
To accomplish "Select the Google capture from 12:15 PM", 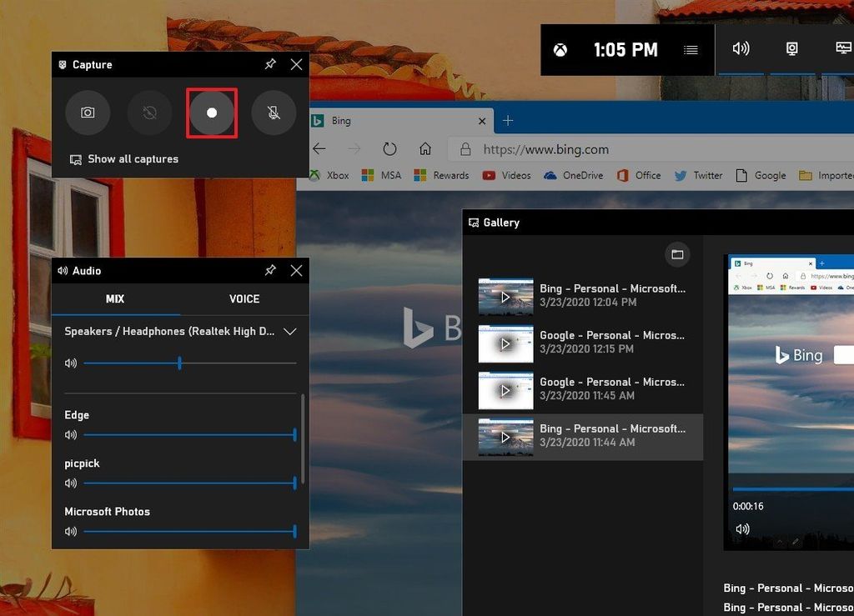I will click(x=583, y=343).
